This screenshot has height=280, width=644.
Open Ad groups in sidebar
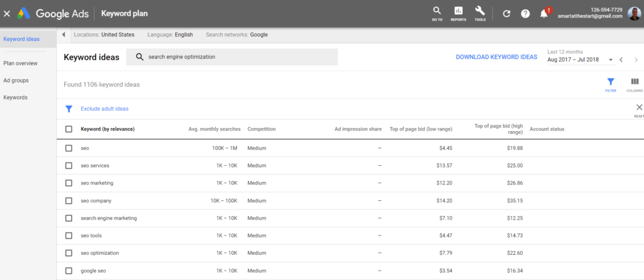(16, 80)
